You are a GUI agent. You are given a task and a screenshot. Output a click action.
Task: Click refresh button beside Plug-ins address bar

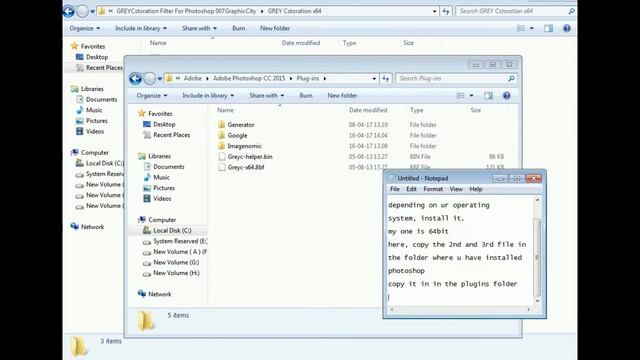pyautogui.click(x=386, y=78)
